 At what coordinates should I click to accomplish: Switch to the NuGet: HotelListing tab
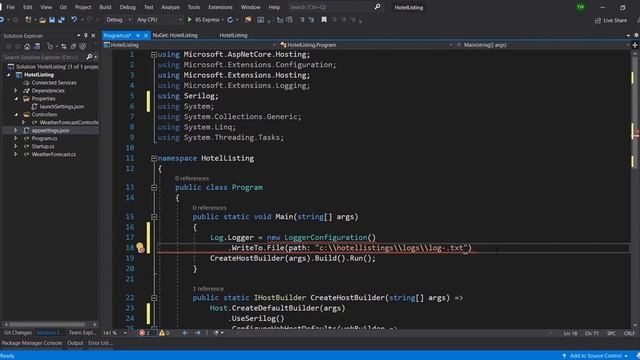pyautogui.click(x=175, y=36)
